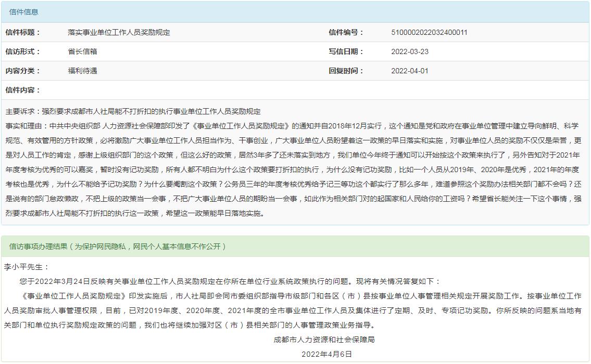Select the letter number 5100002022032400011

pos(429,32)
